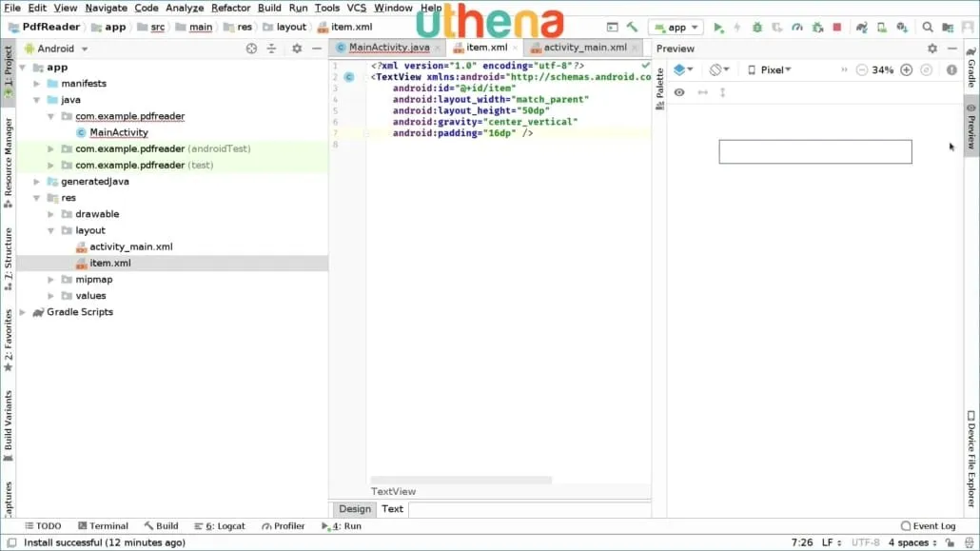980x551 pixels.
Task: Sync project with Gradle files icon
Action: click(862, 28)
